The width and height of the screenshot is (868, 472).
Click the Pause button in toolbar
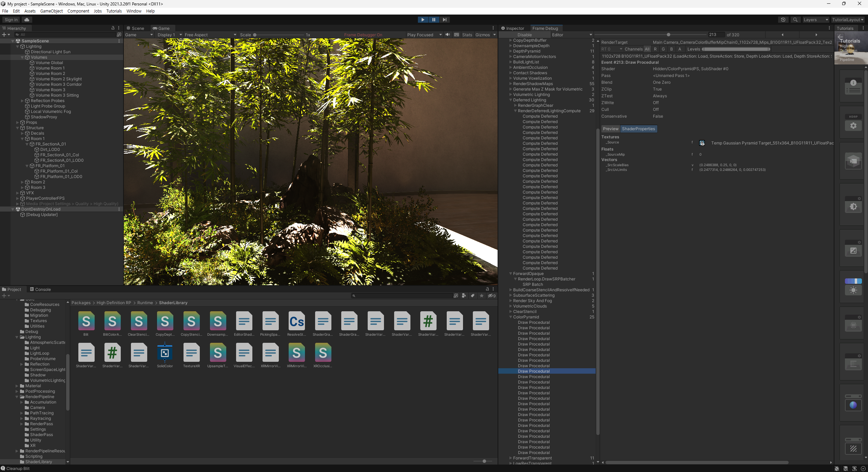433,20
